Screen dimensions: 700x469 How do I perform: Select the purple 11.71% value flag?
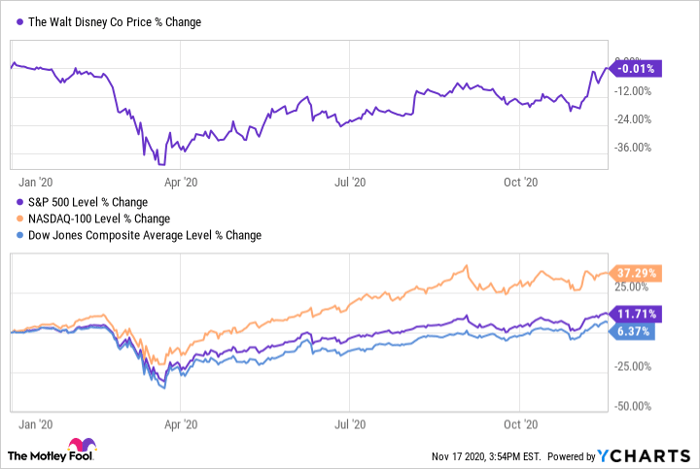point(637,313)
